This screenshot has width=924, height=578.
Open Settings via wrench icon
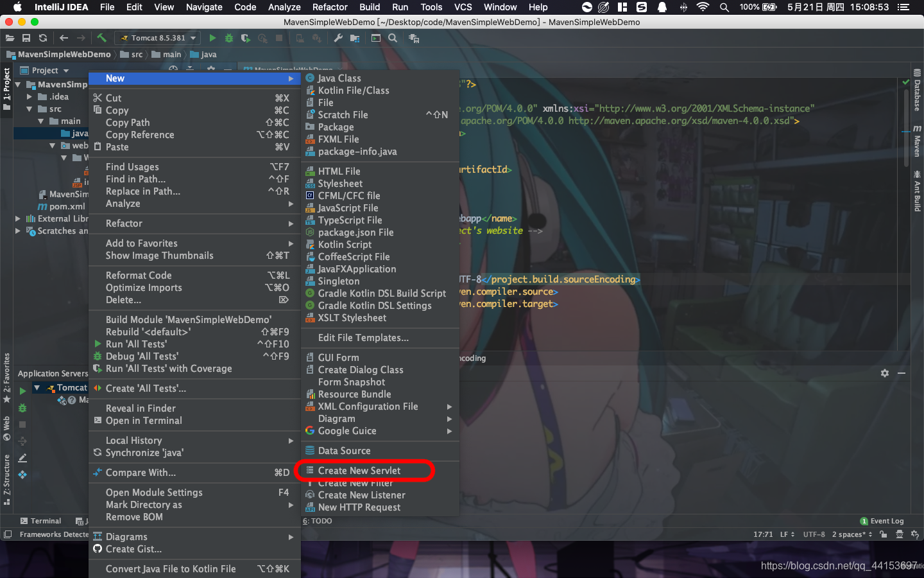[x=338, y=38]
